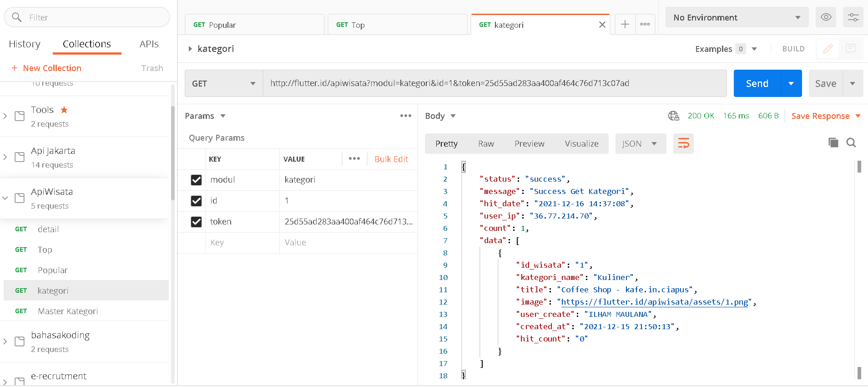Click the empty Key parameter field
868x387 pixels.
tap(242, 243)
